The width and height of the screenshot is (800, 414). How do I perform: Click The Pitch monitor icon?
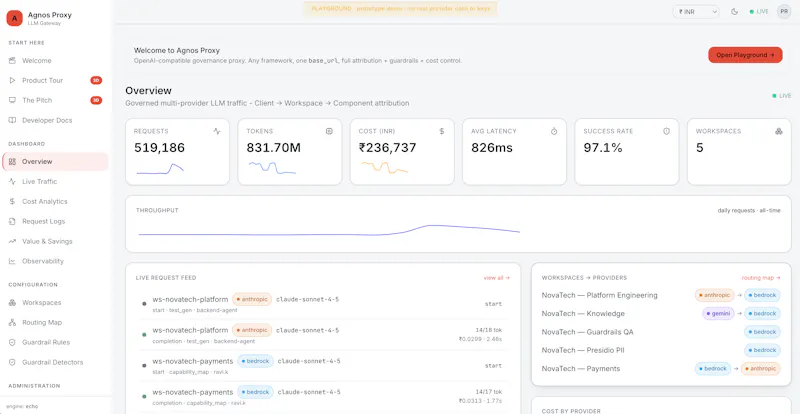click(12, 101)
